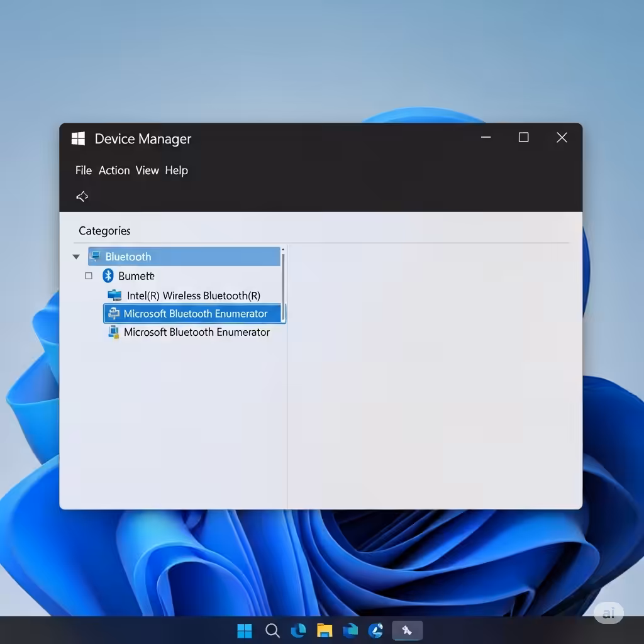
Task: Click the Bluetooth category computer icon
Action: (95, 257)
